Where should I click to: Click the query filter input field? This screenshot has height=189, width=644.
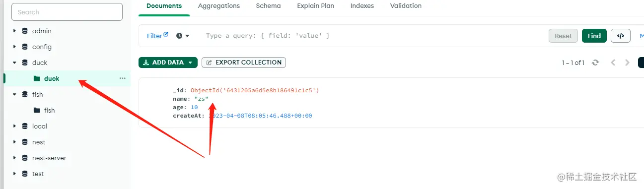[x=372, y=36]
